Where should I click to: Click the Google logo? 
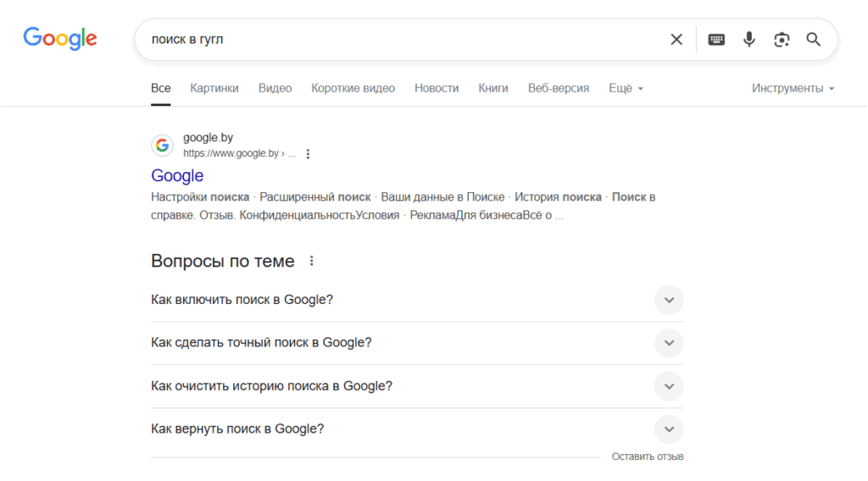tap(60, 39)
